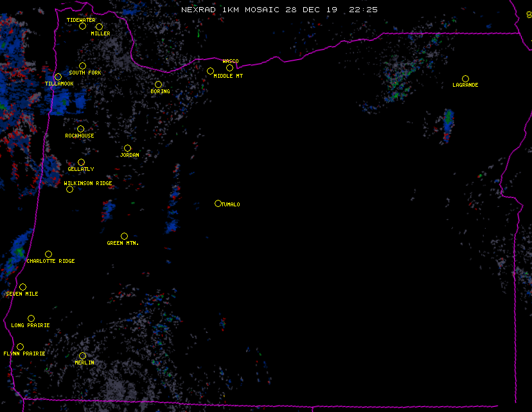Select the Green Mtn. station marker
The width and height of the screenshot is (532, 412).
click(x=124, y=237)
